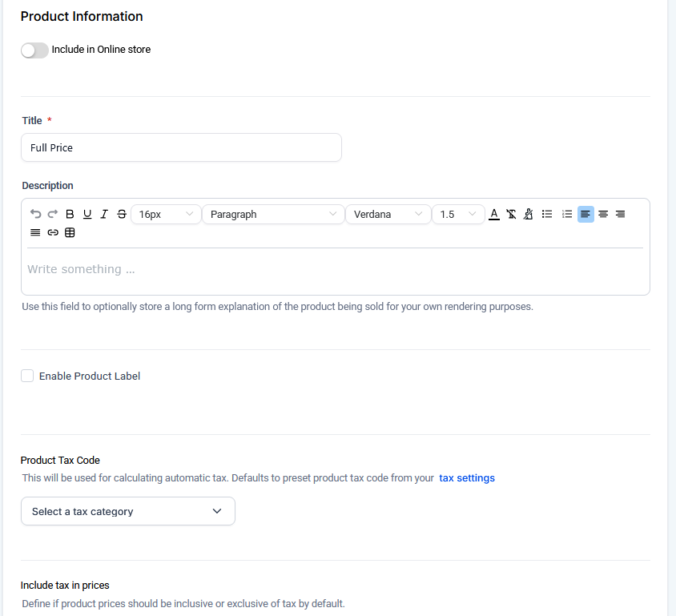Screen dimensions: 676x616
Task: Apply italic formatting
Action: pos(104,214)
